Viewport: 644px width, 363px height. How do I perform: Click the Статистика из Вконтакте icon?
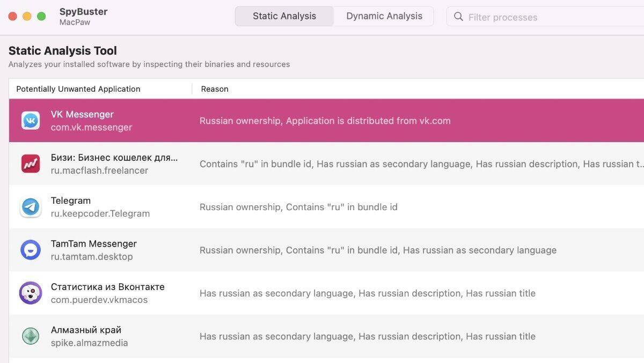(31, 293)
